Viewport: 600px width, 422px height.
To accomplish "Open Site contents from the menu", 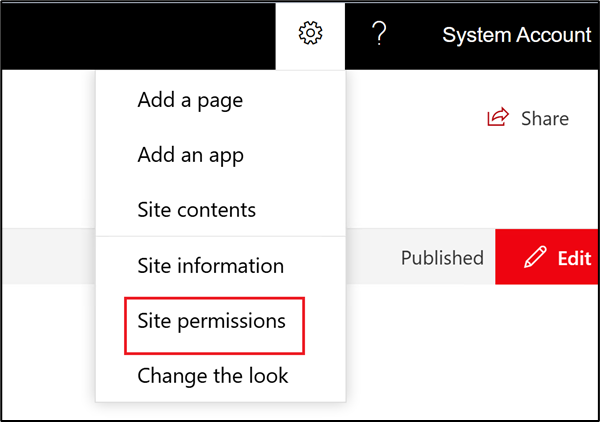I will coord(196,210).
